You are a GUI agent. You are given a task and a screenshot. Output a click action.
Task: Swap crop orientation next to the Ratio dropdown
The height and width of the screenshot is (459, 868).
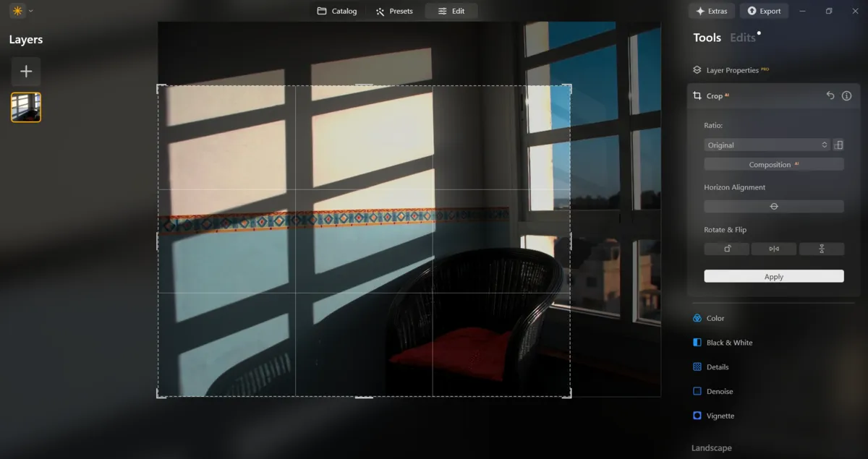(839, 145)
